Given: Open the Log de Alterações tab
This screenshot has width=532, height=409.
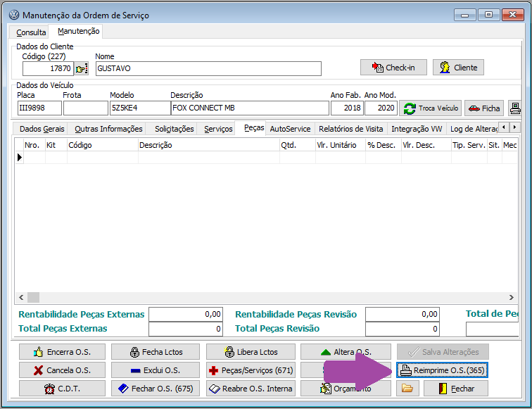Looking at the screenshot, I should [x=474, y=129].
